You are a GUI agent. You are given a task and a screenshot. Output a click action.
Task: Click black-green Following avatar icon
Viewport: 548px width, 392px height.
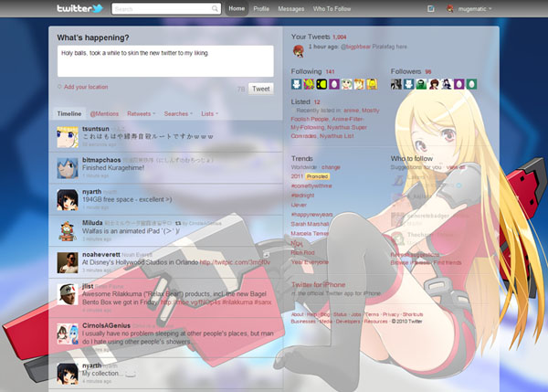[321, 84]
